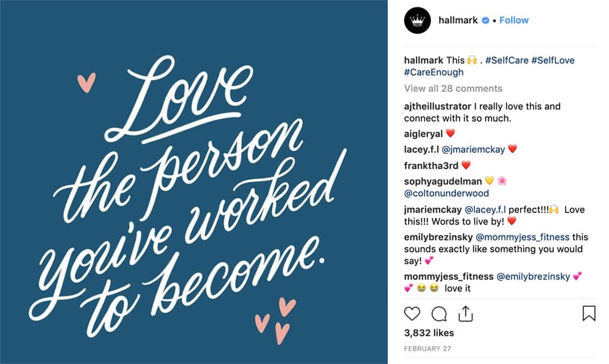Viewport: 609px width, 364px height.
Task: Open the #SelfLove hashtag
Action: point(553,60)
